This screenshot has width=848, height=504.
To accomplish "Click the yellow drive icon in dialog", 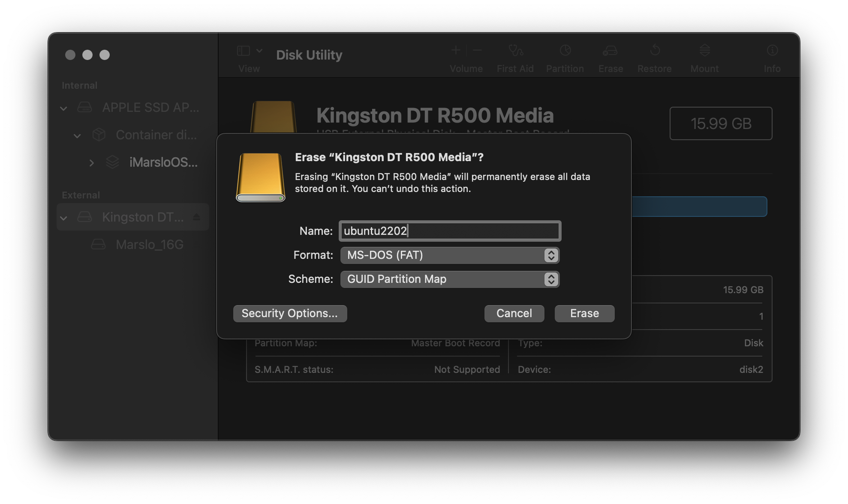I will click(260, 177).
